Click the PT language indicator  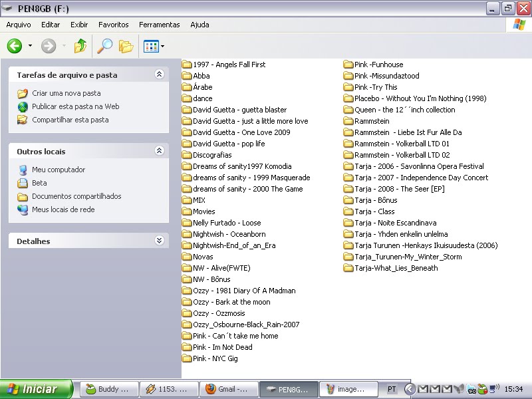point(392,389)
